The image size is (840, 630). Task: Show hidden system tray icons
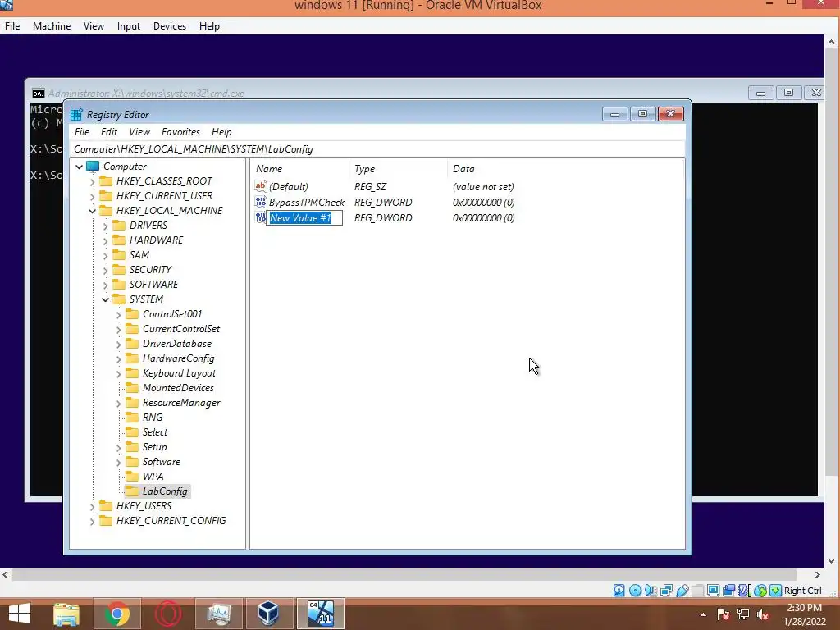[703, 614]
